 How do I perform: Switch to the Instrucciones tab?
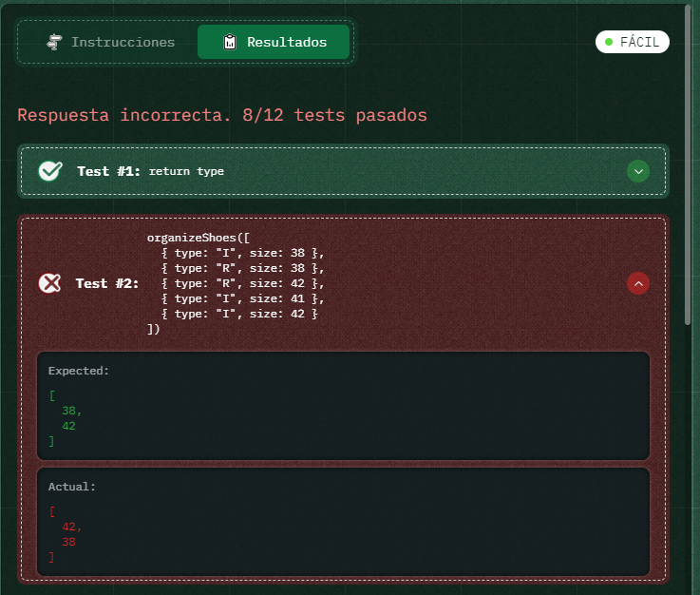pos(111,42)
